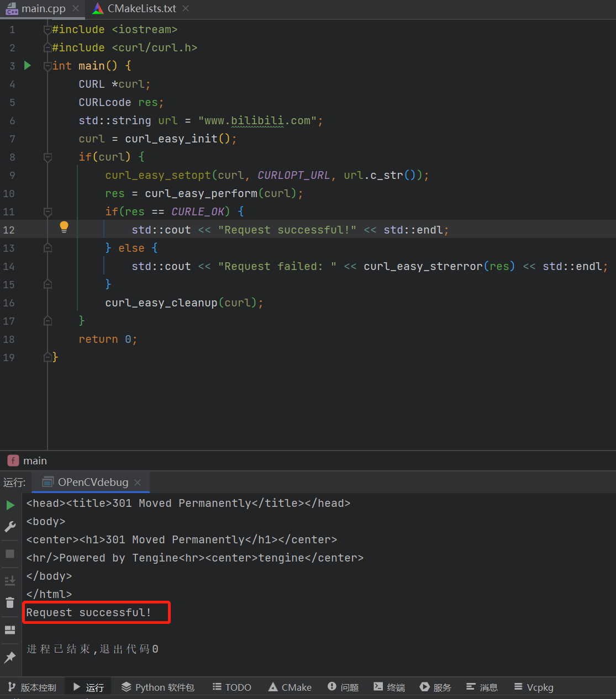Fold the if(res == CURLE_OK) block
616x699 pixels.
click(x=48, y=212)
